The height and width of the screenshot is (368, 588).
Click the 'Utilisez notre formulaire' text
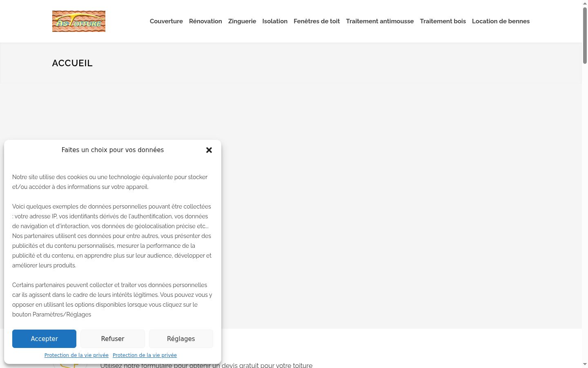[x=206, y=365]
